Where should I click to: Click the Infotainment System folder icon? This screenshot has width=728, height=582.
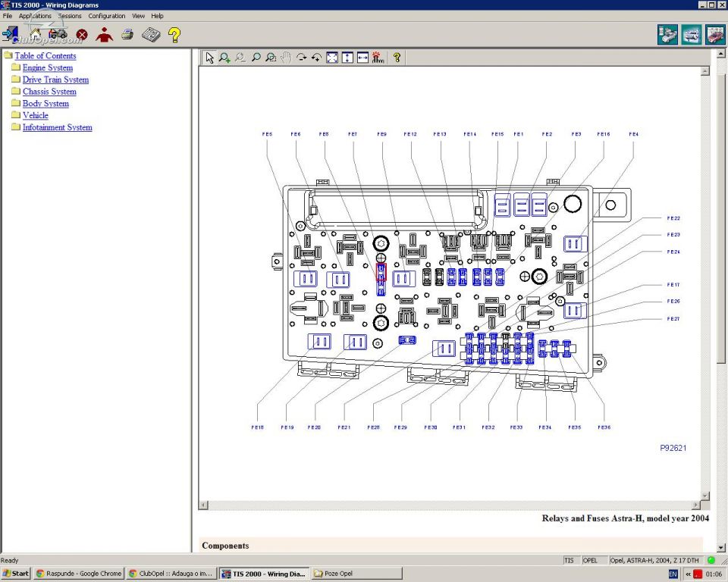click(16, 127)
